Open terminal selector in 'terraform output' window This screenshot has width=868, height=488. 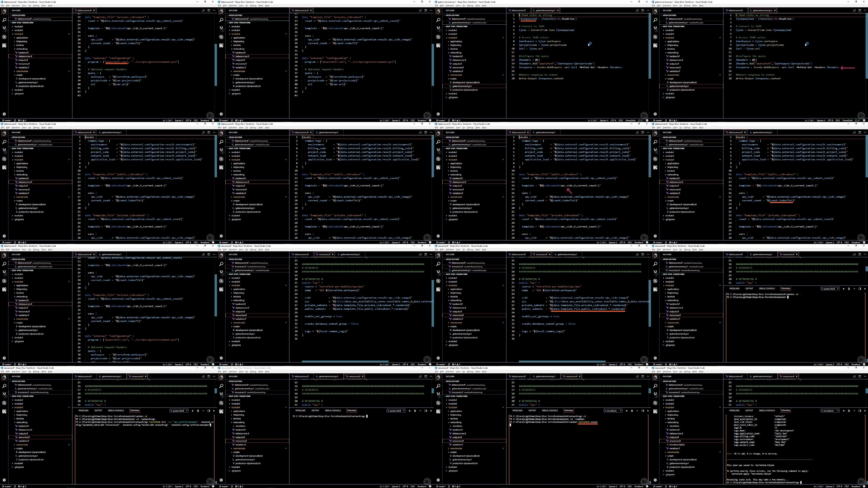click(613, 410)
